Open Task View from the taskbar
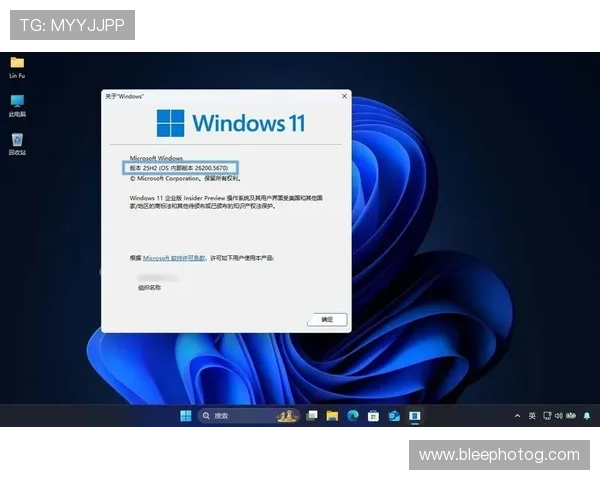The width and height of the screenshot is (600, 480). (x=312, y=415)
